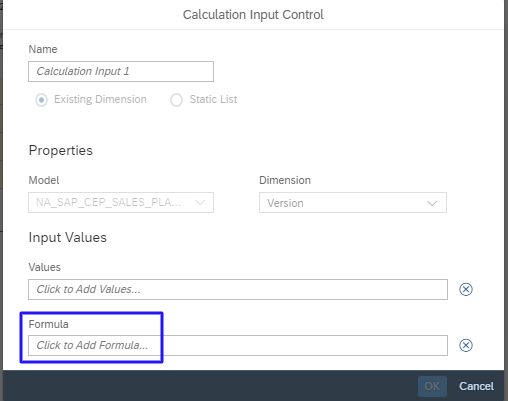Focus the Calculation Input 1 name field
The width and height of the screenshot is (508, 401).
pos(121,71)
